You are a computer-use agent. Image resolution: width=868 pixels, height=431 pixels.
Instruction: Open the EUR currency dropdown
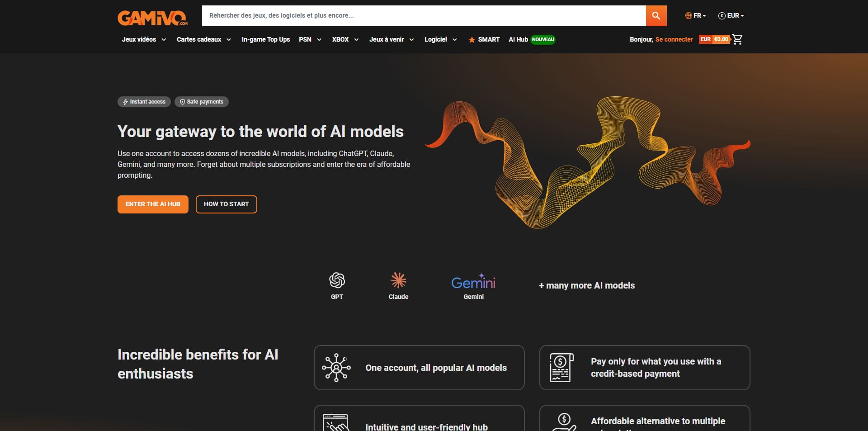[731, 15]
